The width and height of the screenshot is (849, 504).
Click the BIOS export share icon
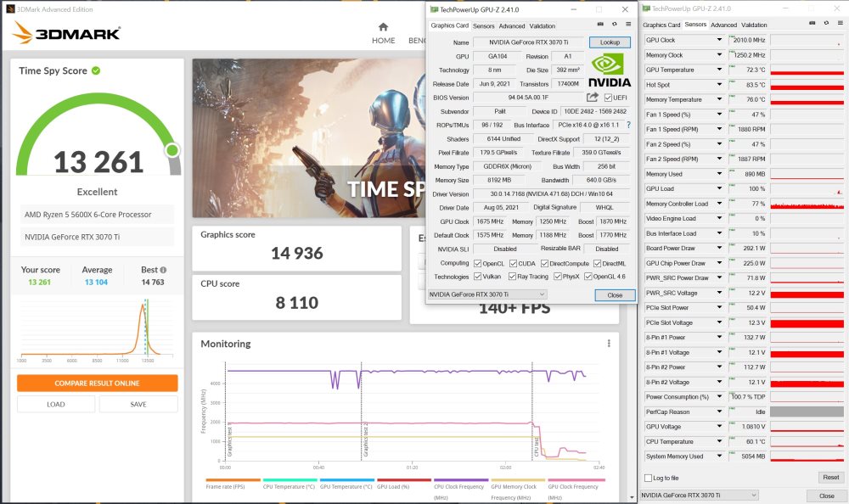pyautogui.click(x=593, y=98)
